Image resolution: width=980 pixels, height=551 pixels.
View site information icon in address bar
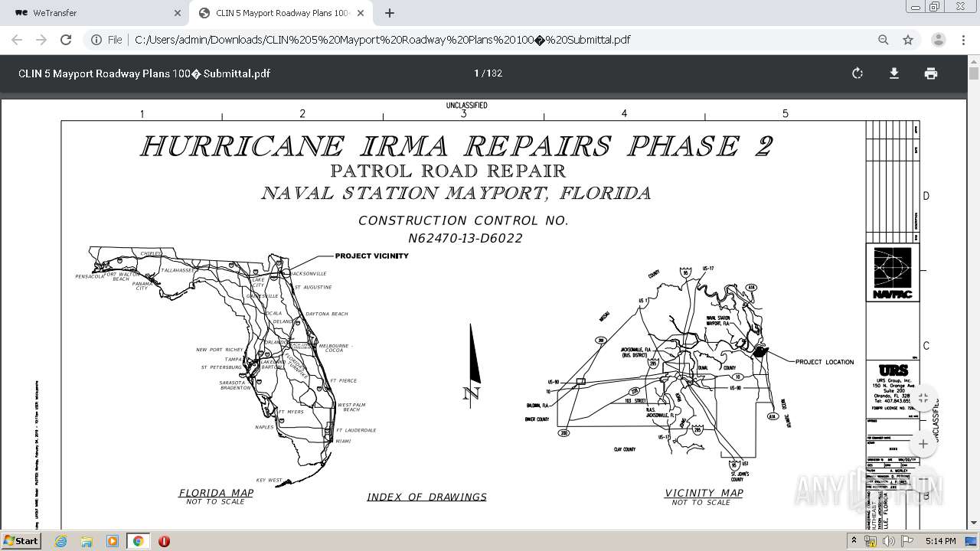tap(96, 40)
